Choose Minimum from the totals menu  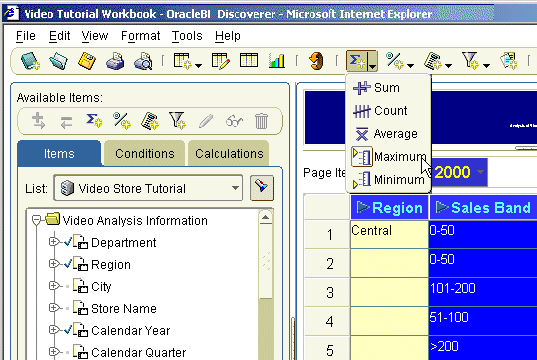click(388, 179)
